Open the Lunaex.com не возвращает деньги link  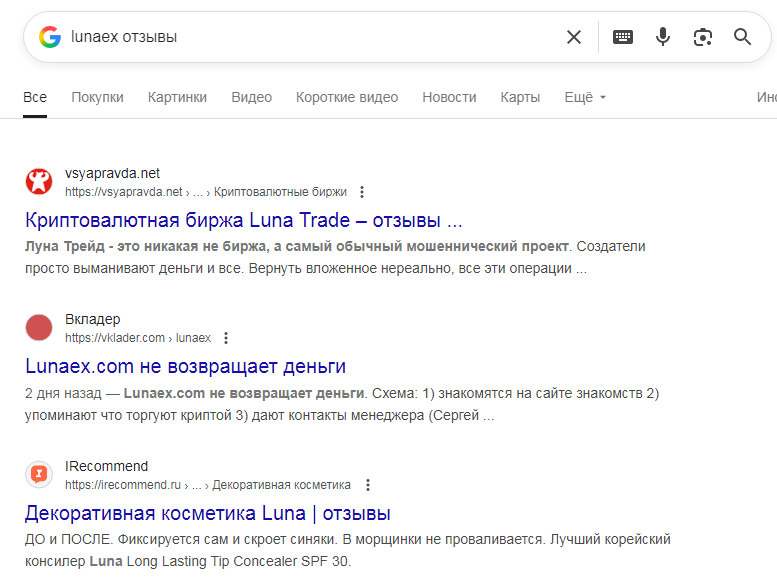click(186, 366)
